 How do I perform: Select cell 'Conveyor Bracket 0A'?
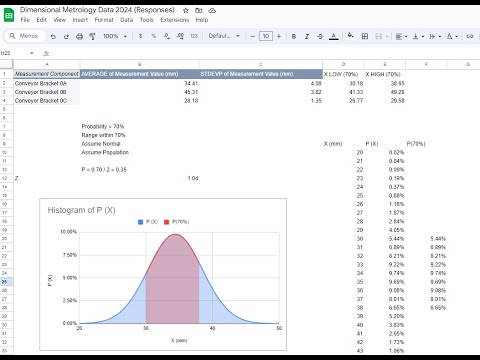pyautogui.click(x=47, y=83)
